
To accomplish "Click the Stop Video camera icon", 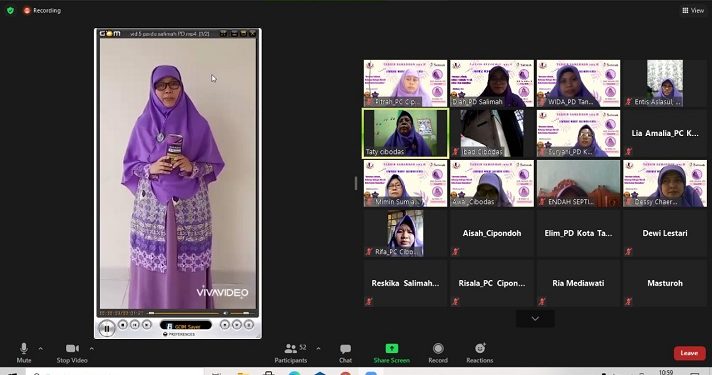I will (x=72, y=348).
